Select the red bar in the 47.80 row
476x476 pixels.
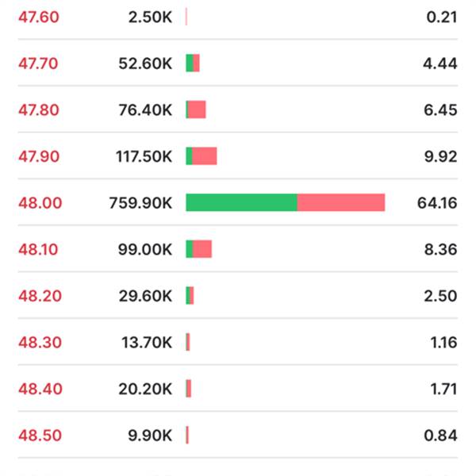tap(198, 109)
